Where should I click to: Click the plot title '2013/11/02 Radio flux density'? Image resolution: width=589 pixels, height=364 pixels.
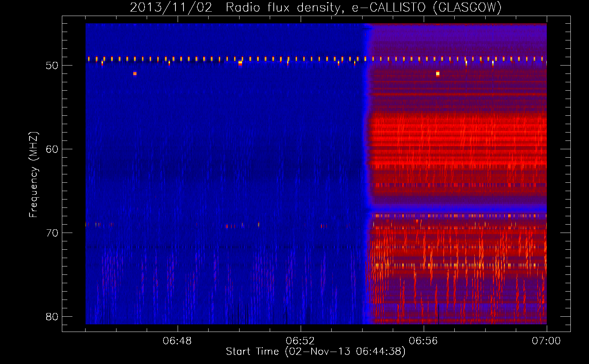pos(237,7)
